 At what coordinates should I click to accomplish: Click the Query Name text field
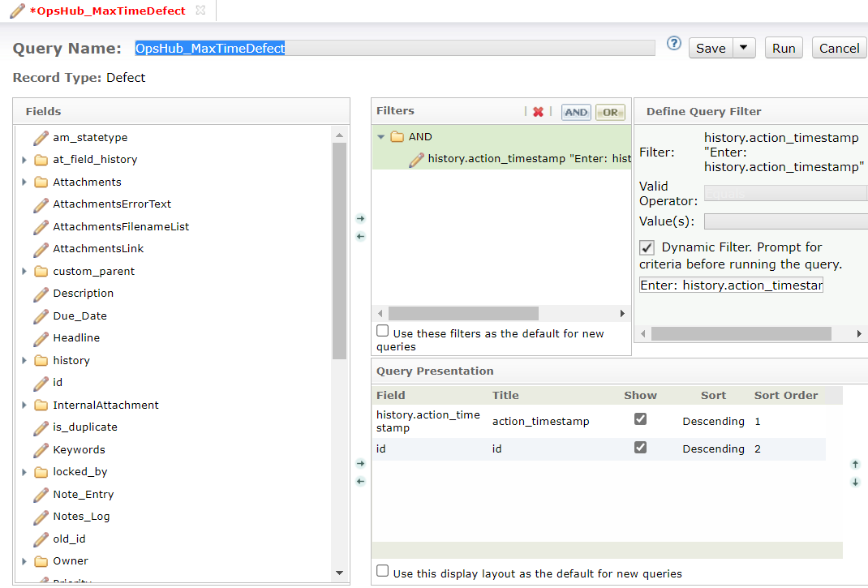pos(394,48)
